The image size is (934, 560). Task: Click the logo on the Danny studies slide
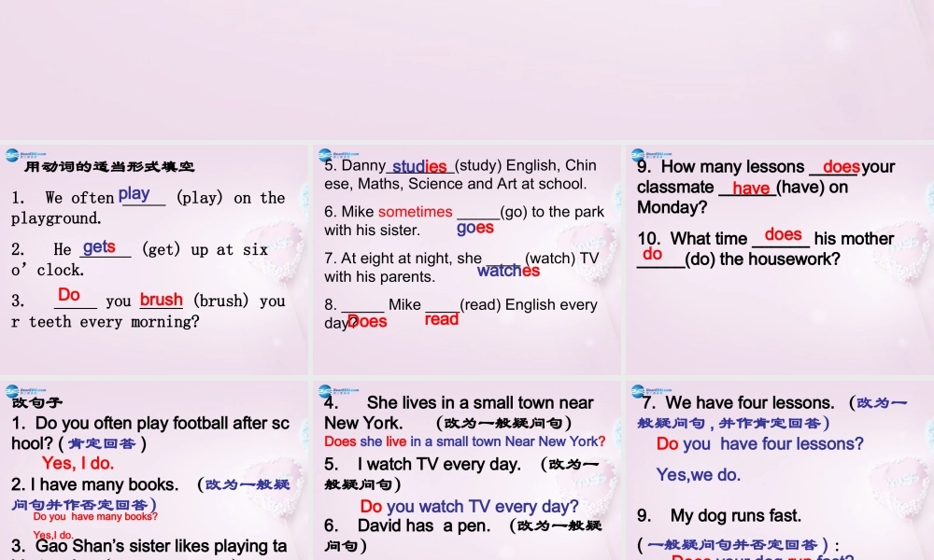338,155
